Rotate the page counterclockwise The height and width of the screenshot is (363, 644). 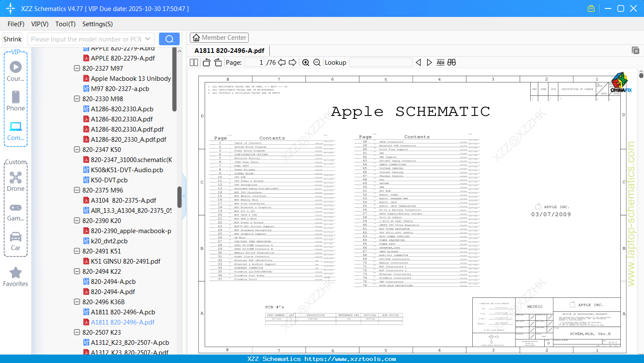[x=207, y=63]
